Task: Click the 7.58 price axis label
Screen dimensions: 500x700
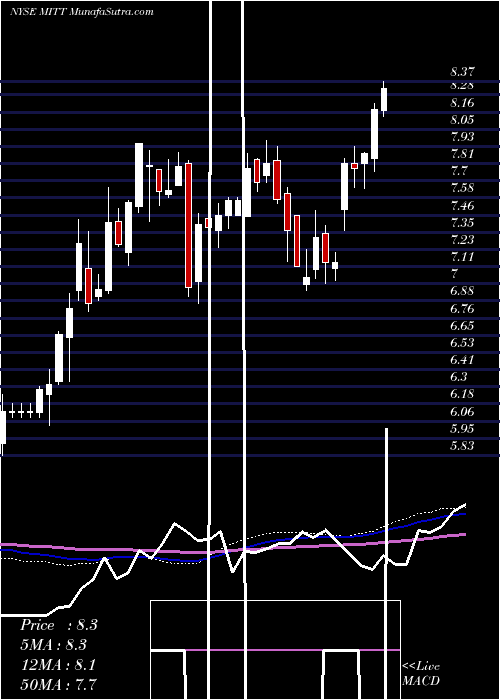Action: [x=462, y=188]
